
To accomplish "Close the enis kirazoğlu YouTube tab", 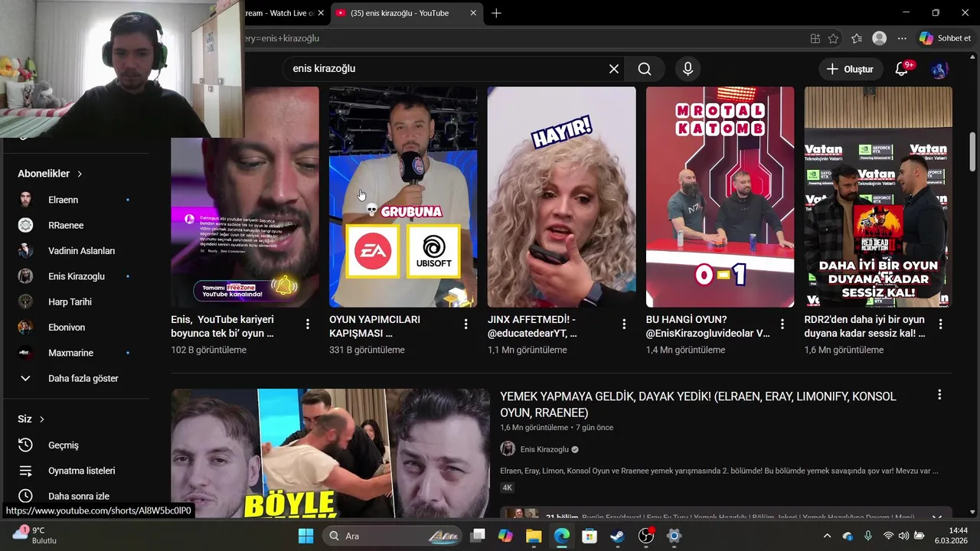I will (473, 13).
